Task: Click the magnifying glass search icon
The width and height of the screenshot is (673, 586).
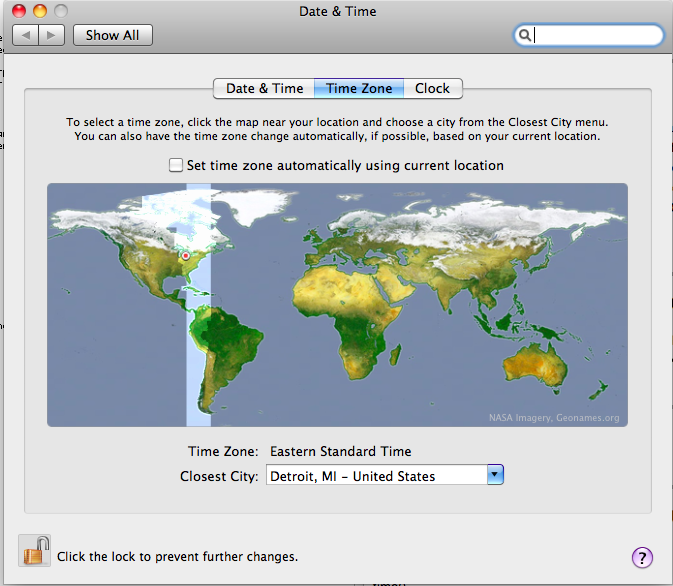Action: [x=524, y=35]
